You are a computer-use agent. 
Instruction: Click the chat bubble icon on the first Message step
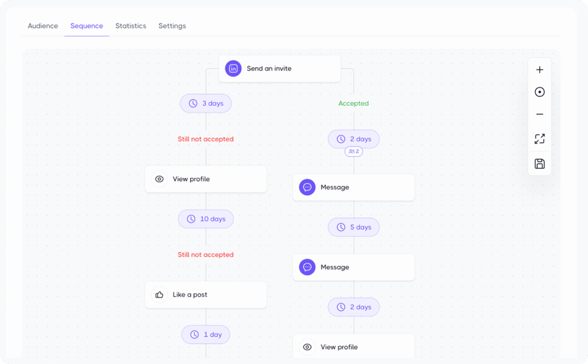[x=307, y=187]
